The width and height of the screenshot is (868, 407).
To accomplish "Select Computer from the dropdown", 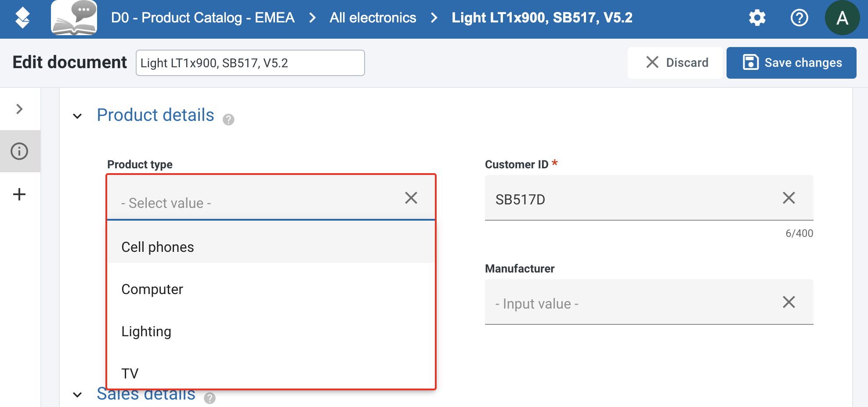I will pos(271,289).
